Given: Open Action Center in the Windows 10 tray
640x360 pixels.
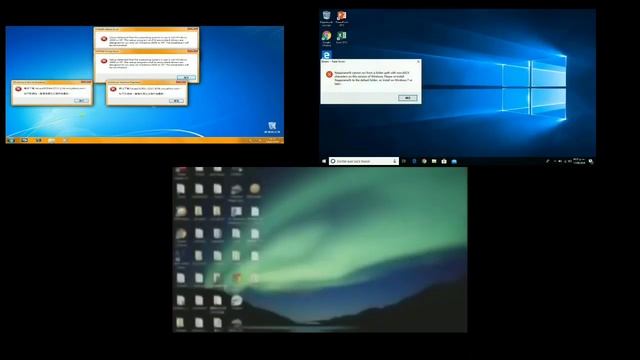Looking at the screenshot, I should tap(591, 161).
